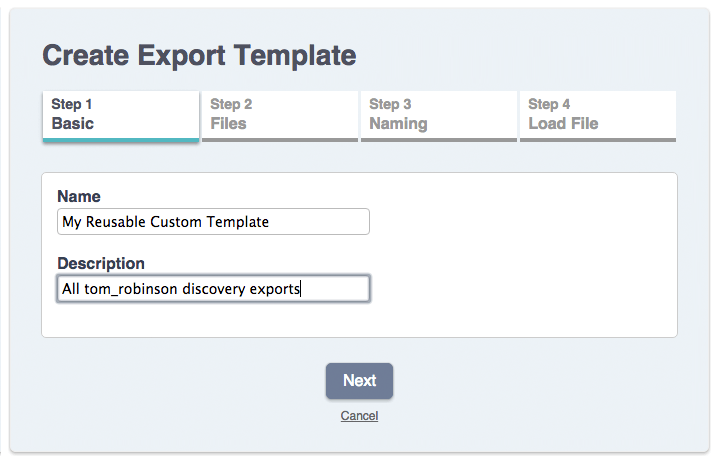Image resolution: width=717 pixels, height=458 pixels.
Task: Cancel the export template creation
Action: (359, 416)
